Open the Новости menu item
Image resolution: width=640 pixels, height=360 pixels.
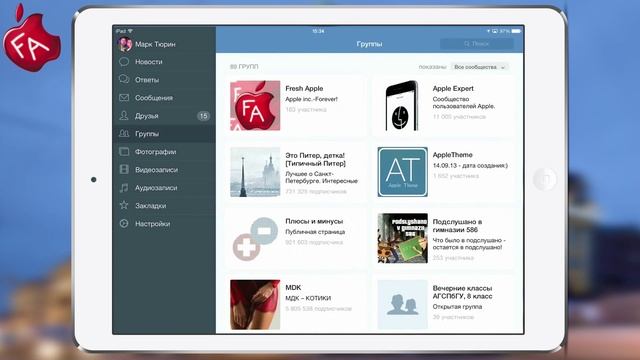pyautogui.click(x=149, y=62)
